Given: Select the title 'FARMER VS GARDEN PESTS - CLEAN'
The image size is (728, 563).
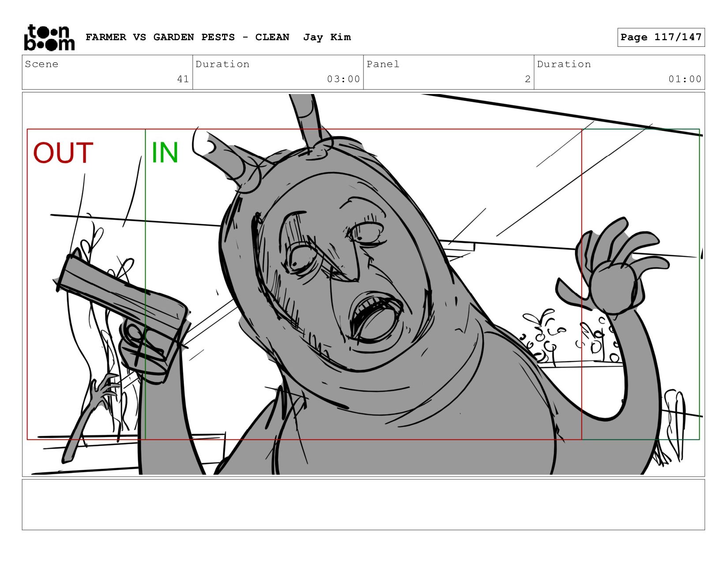Looking at the screenshot, I should [x=188, y=37].
